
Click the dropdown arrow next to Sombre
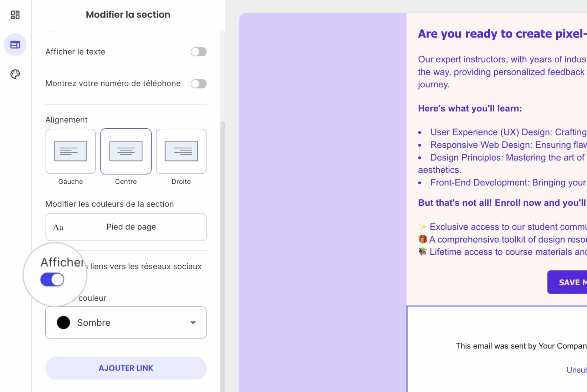(x=193, y=322)
